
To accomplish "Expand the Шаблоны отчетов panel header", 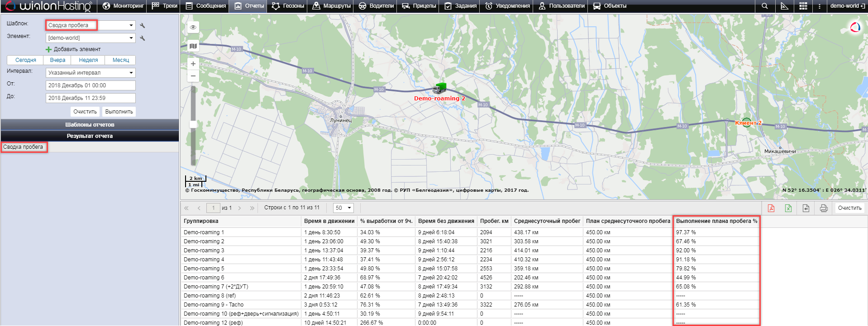I will (90, 125).
